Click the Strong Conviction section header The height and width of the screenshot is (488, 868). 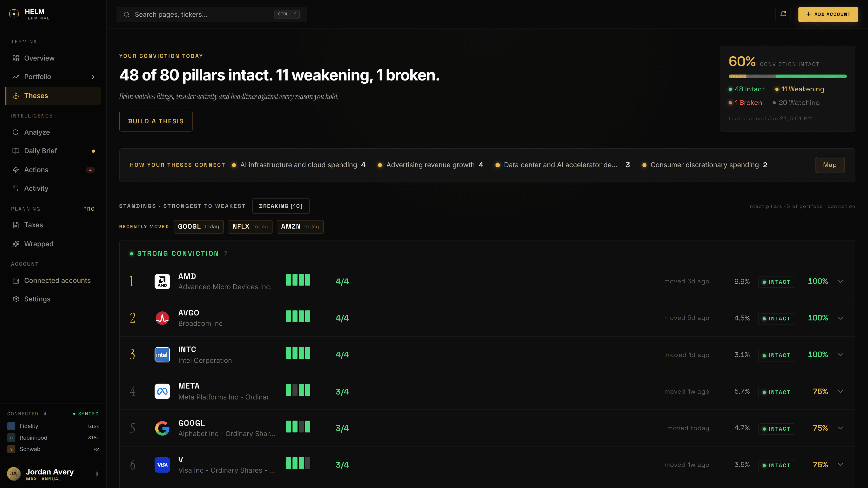(x=179, y=254)
